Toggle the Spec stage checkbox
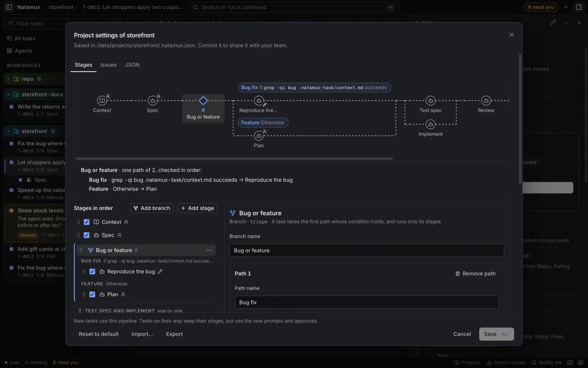Image resolution: width=588 pixels, height=368 pixels. [x=86, y=235]
